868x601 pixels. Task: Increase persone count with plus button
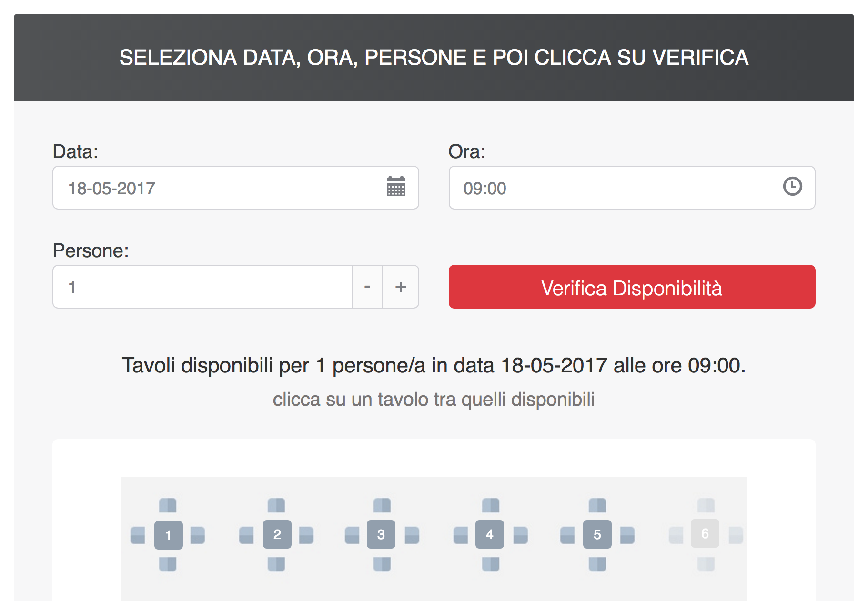pos(401,287)
